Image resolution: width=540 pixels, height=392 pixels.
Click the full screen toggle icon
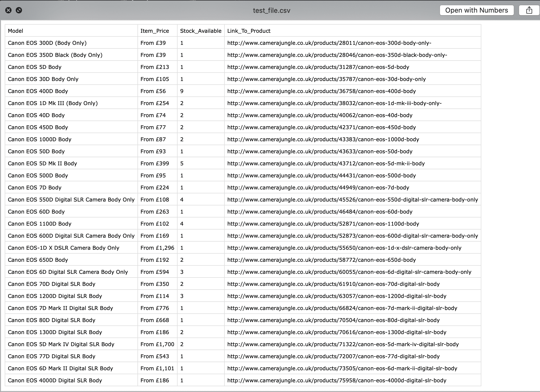coord(19,10)
